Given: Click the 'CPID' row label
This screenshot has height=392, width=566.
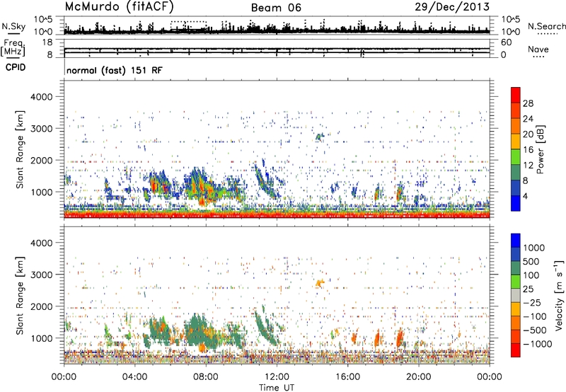Looking at the screenshot, I should point(16,67).
